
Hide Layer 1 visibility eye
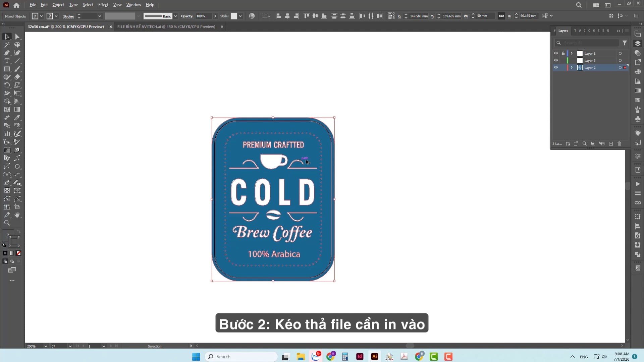pyautogui.click(x=556, y=53)
